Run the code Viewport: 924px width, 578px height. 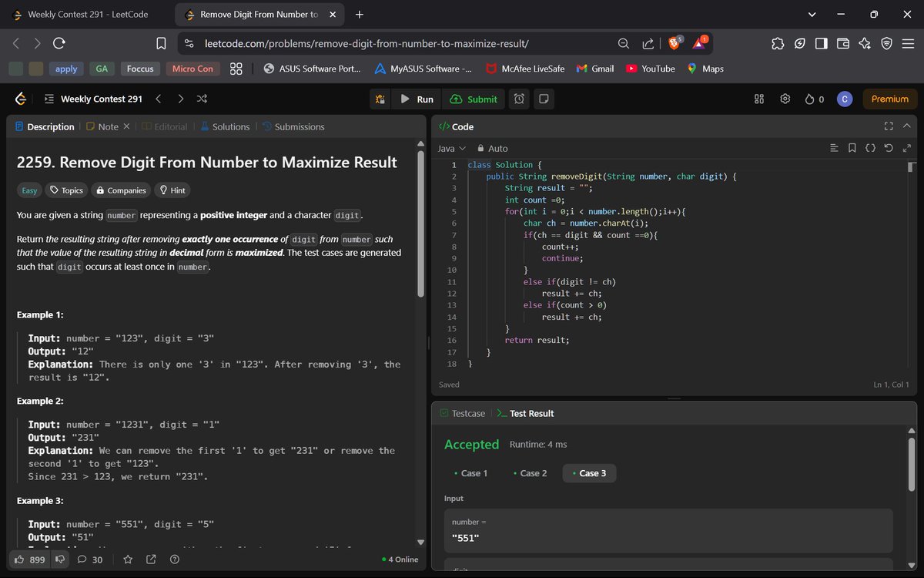pos(417,99)
